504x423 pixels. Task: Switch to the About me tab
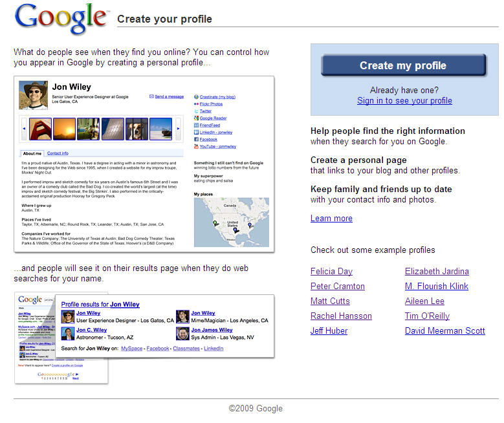(x=32, y=153)
